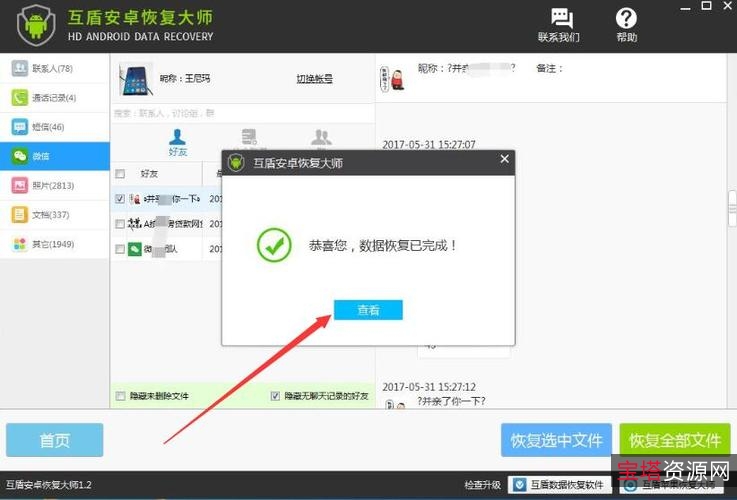The height and width of the screenshot is (500, 737).
Task: Click 恢复选中文件 button
Action: pos(557,440)
